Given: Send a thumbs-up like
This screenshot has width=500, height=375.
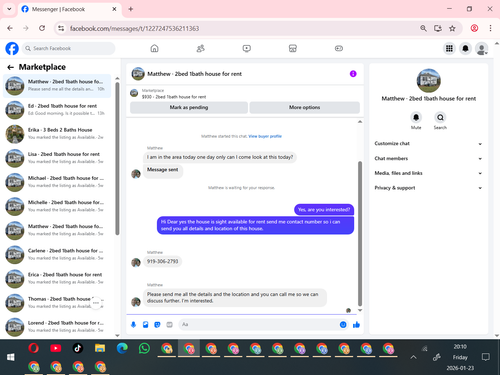Looking at the screenshot, I should click(x=356, y=324).
